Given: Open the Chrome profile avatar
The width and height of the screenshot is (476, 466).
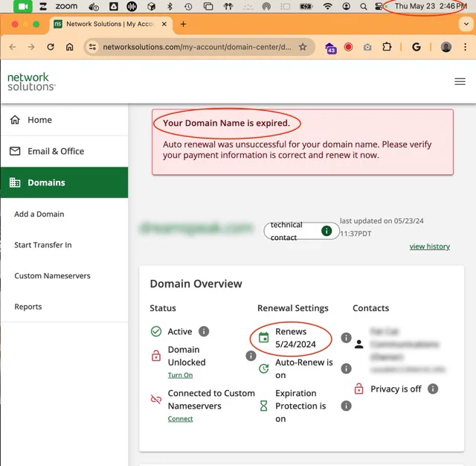Looking at the screenshot, I should (446, 47).
